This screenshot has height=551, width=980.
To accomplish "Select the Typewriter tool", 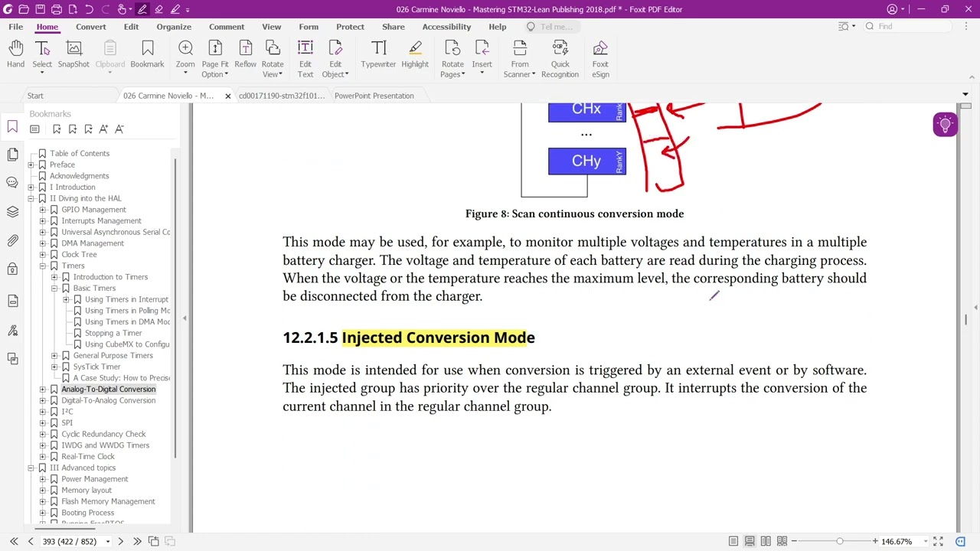I will 378,55.
